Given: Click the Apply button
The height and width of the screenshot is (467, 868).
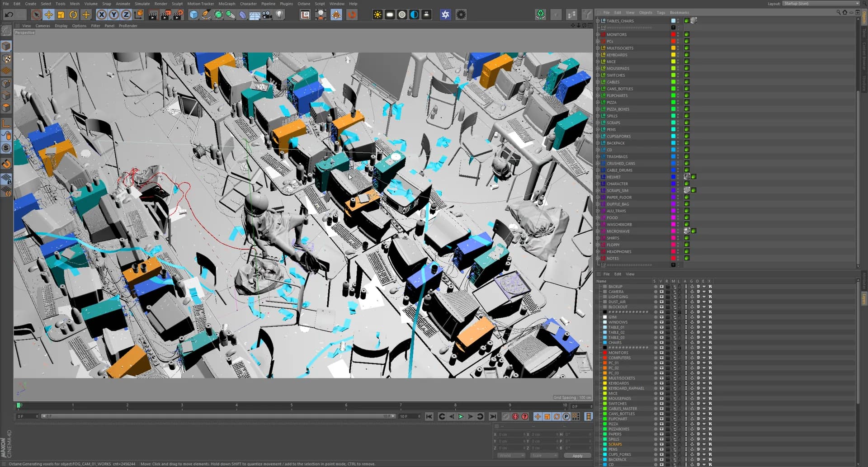Looking at the screenshot, I should click(577, 456).
